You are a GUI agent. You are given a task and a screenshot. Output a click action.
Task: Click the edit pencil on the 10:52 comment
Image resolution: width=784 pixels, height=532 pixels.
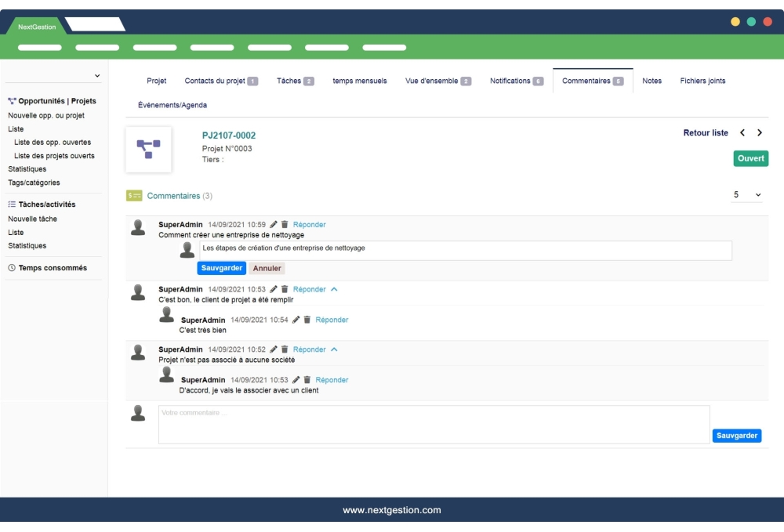274,349
